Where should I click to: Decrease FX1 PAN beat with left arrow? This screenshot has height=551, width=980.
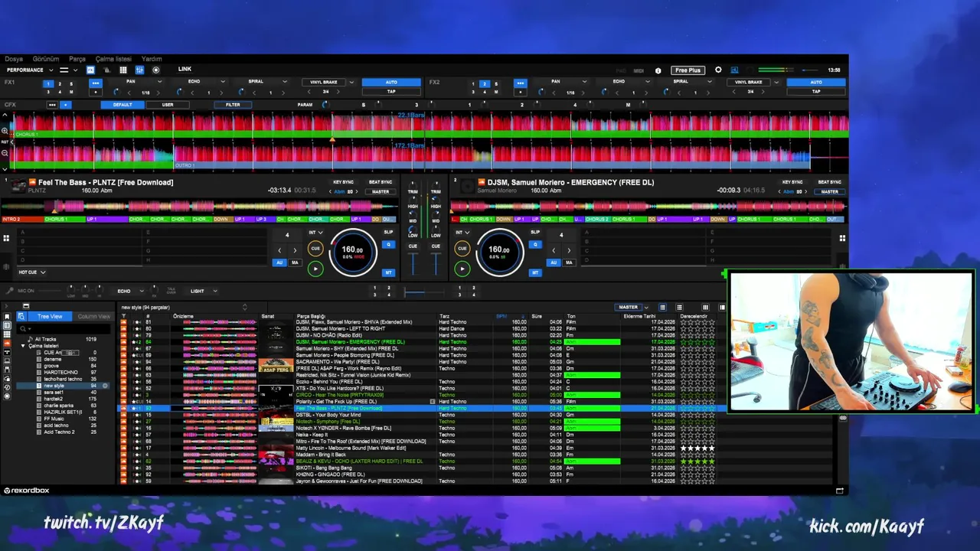coord(128,93)
